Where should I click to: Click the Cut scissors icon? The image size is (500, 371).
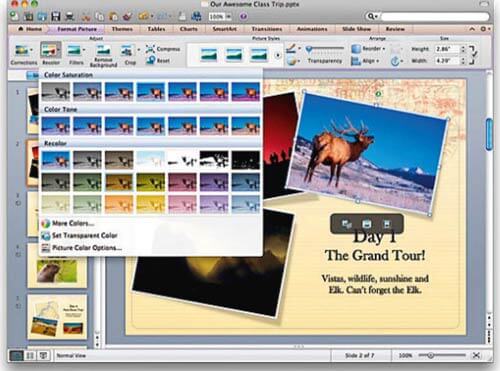click(x=86, y=16)
